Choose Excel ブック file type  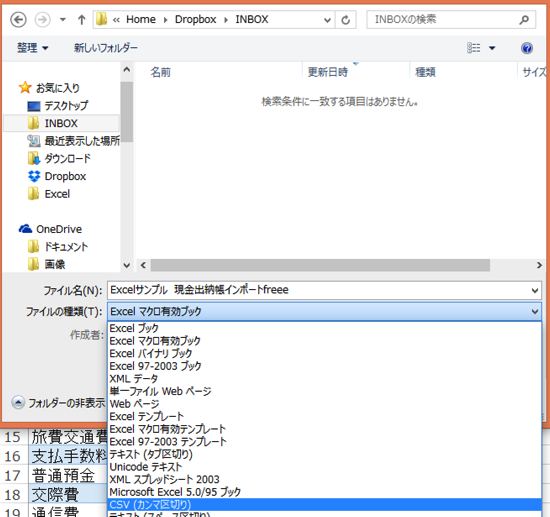(x=324, y=328)
